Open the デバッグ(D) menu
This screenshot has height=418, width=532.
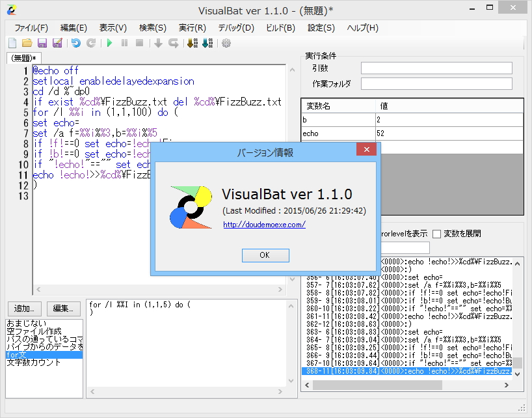click(x=237, y=27)
